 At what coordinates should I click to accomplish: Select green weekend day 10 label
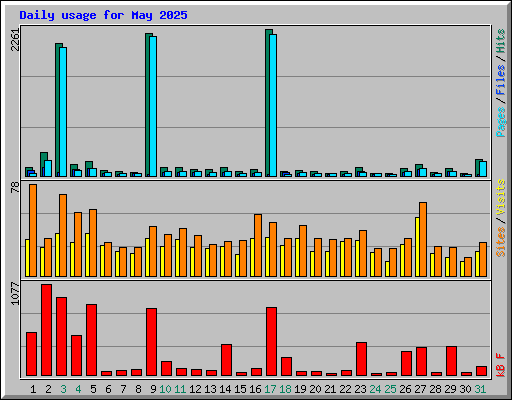165,389
